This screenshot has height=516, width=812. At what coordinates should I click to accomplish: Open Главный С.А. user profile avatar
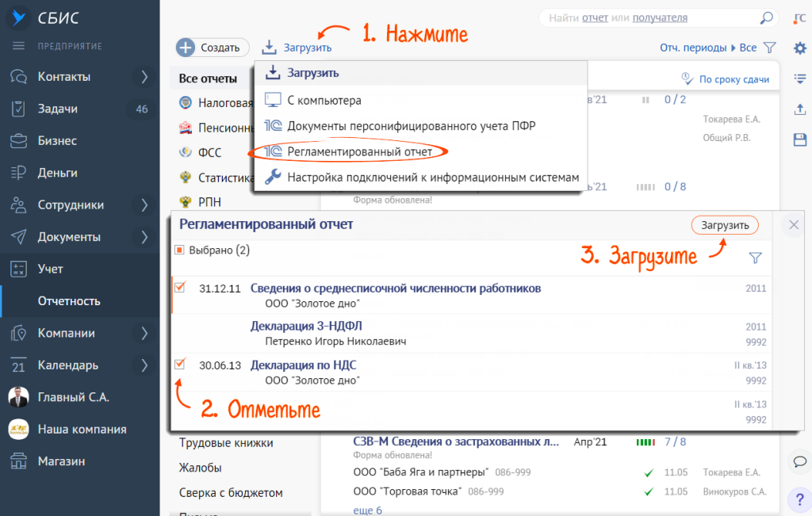point(19,397)
